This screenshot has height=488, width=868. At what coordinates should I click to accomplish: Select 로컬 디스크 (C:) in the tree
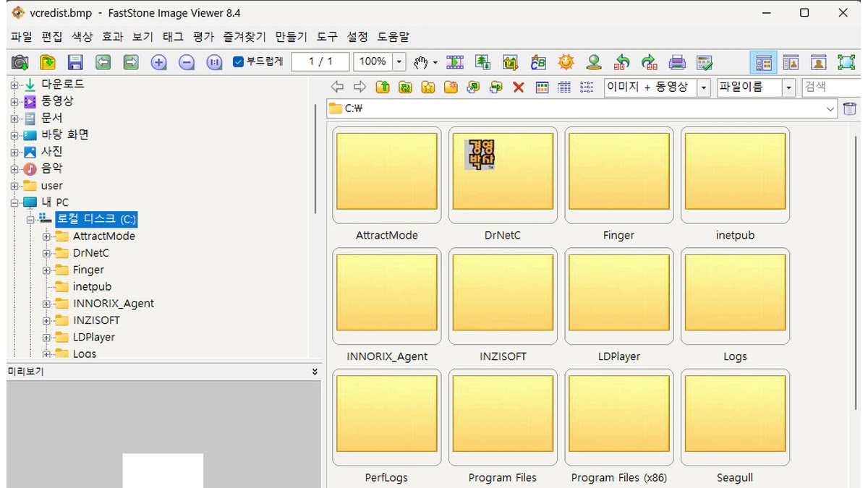(97, 219)
